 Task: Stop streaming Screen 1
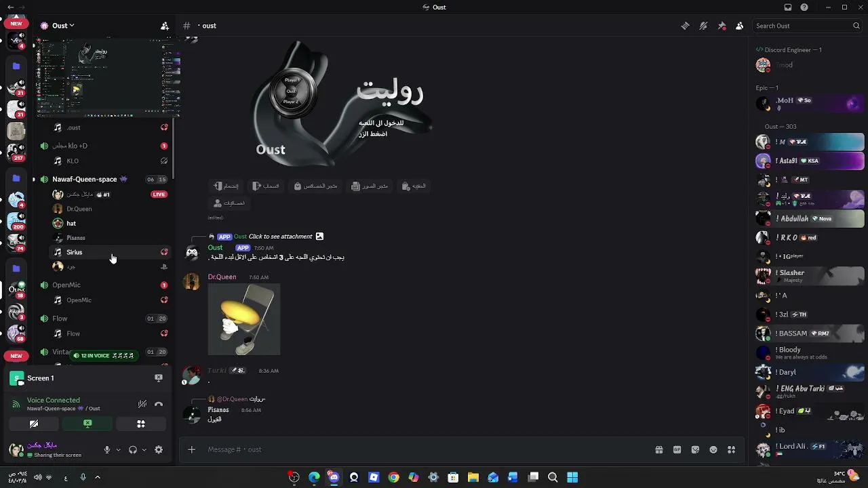click(x=159, y=378)
